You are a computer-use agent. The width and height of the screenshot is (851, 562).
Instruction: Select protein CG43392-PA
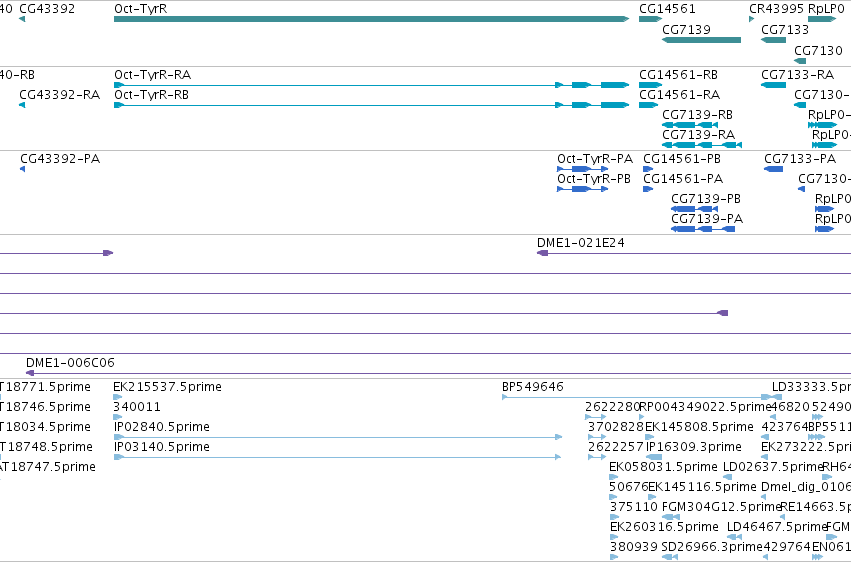tap(22, 169)
